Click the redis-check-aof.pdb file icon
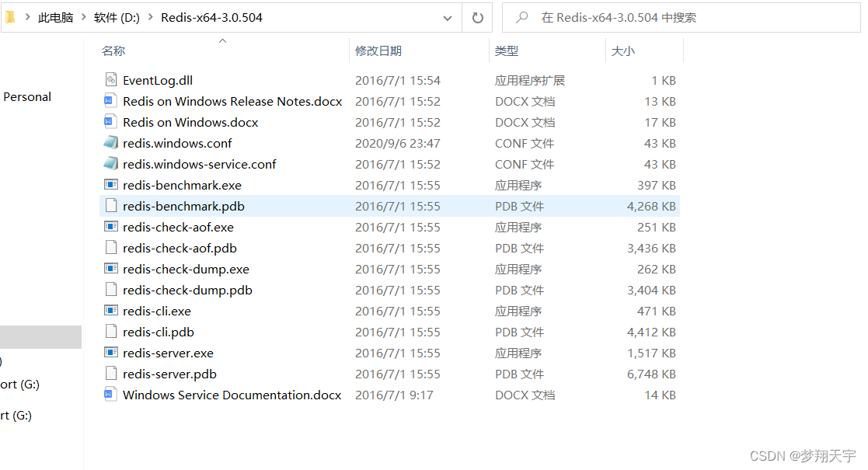 point(111,248)
